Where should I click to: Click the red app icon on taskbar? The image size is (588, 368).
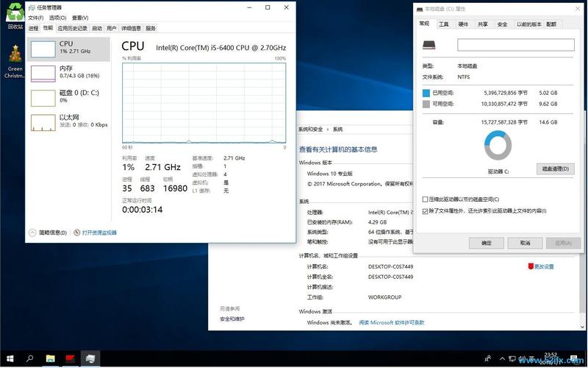click(70, 359)
